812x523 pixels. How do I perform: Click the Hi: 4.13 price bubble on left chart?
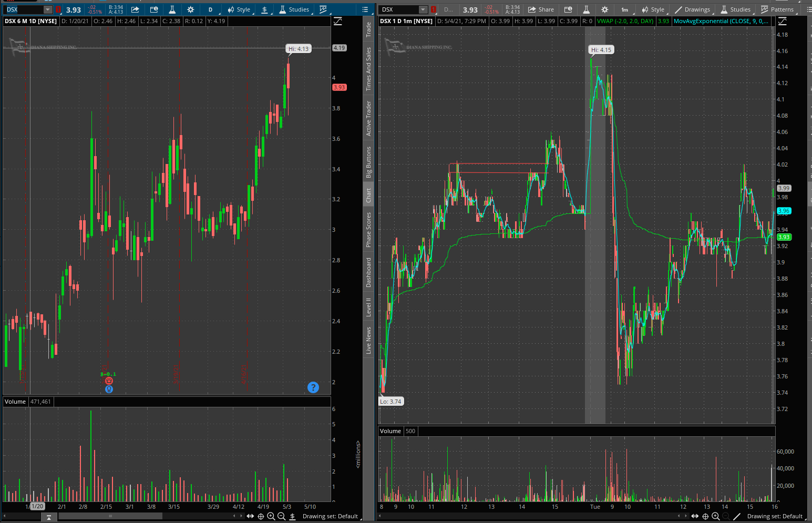pyautogui.click(x=299, y=48)
